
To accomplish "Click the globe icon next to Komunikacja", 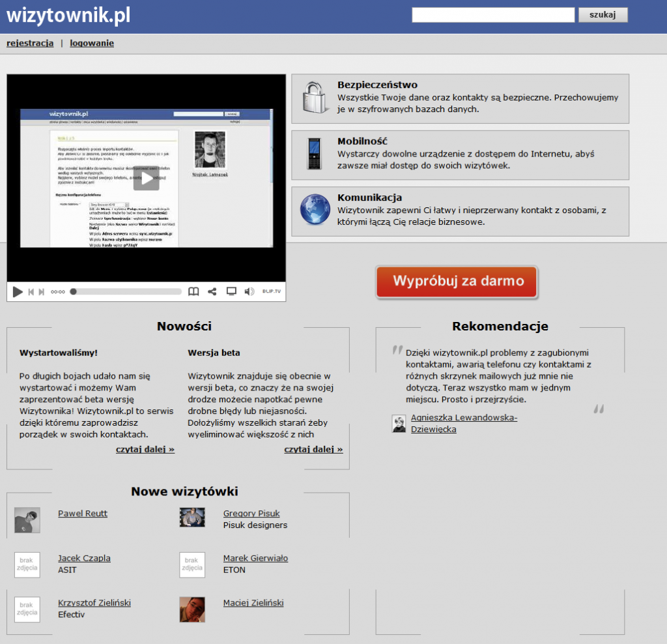I will pos(315,211).
